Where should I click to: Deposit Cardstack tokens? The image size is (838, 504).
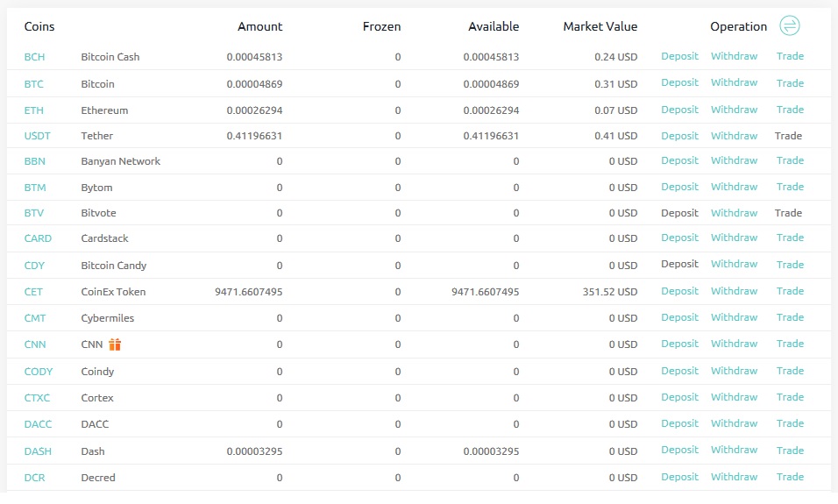pyautogui.click(x=679, y=238)
